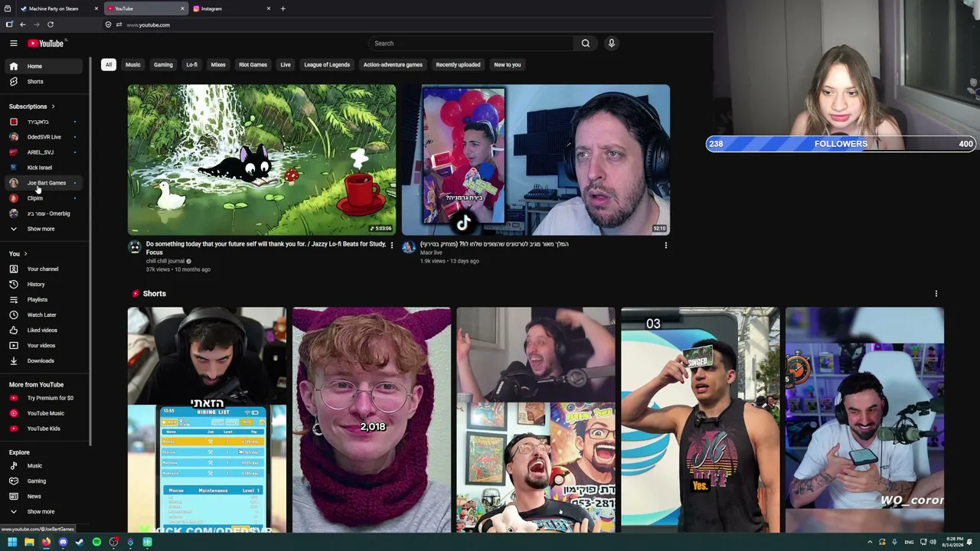Screen dimensions: 980x551
Task: Open more options for the Lo-fi Beats video
Action: click(391, 246)
